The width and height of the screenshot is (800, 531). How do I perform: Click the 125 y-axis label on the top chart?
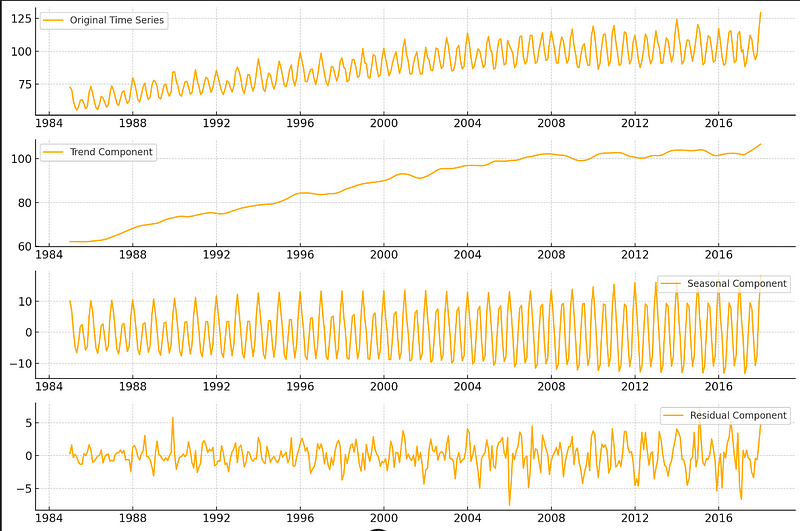(23, 20)
